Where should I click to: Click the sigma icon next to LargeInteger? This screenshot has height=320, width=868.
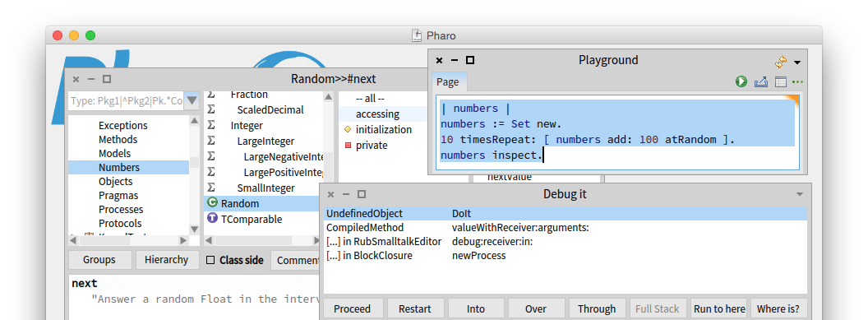[211, 141]
